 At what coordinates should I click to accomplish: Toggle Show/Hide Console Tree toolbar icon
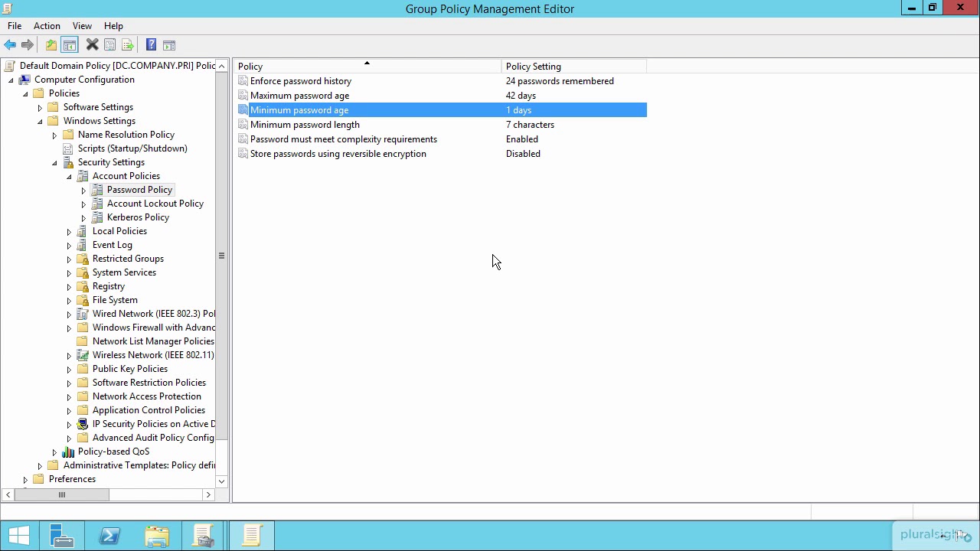(x=69, y=45)
